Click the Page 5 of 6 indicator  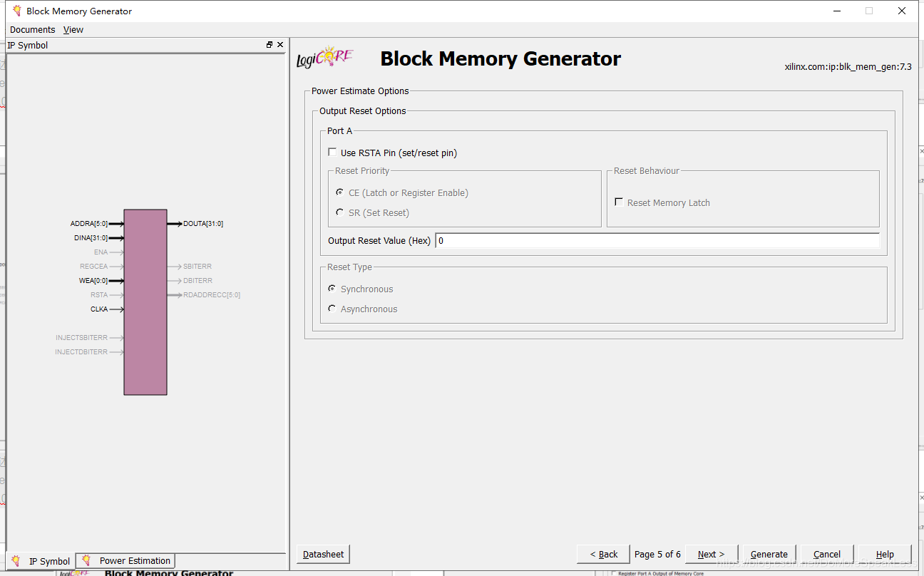(x=657, y=555)
